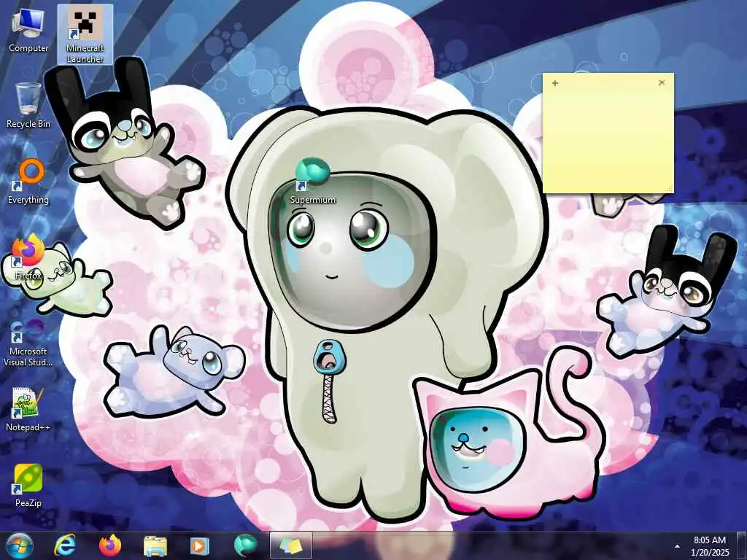
Task: Launch Internet Explorer from the taskbar
Action: (x=65, y=545)
